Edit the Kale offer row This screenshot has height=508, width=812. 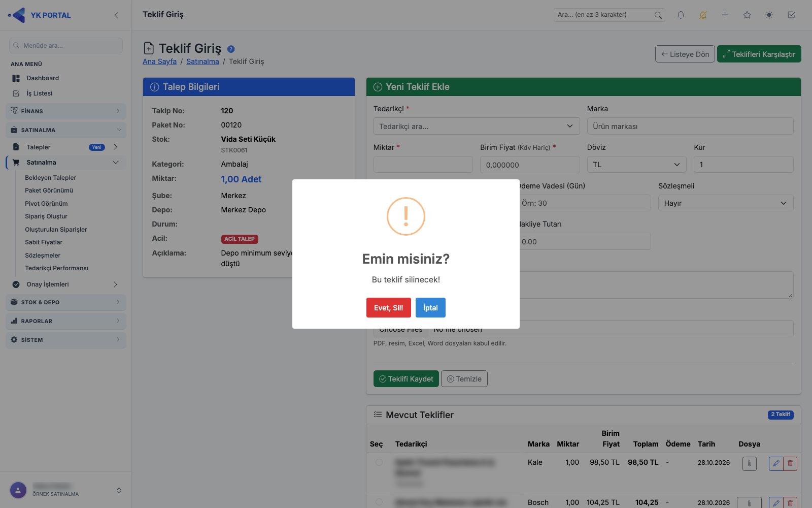tap(776, 463)
